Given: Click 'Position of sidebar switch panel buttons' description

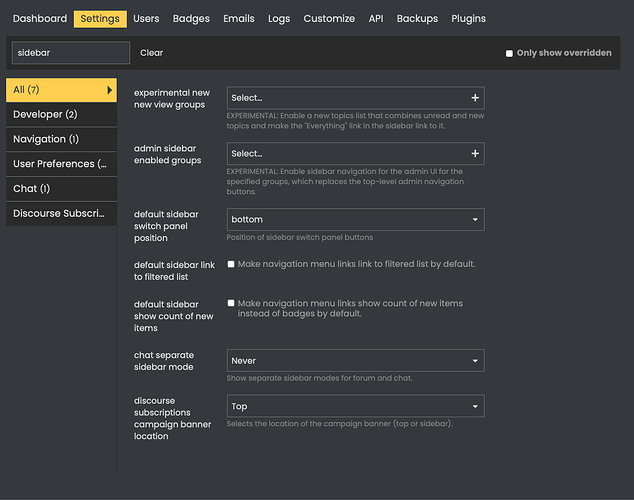Looking at the screenshot, I should (300, 237).
